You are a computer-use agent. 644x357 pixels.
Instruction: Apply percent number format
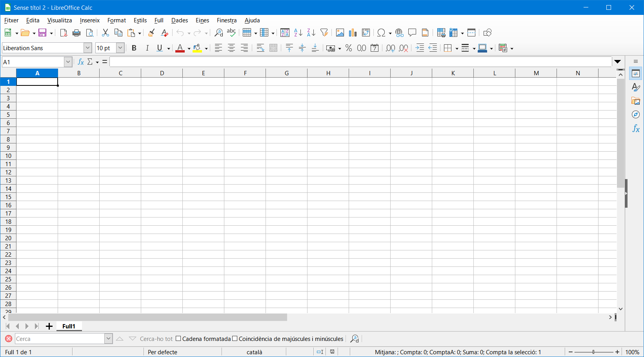coord(349,48)
